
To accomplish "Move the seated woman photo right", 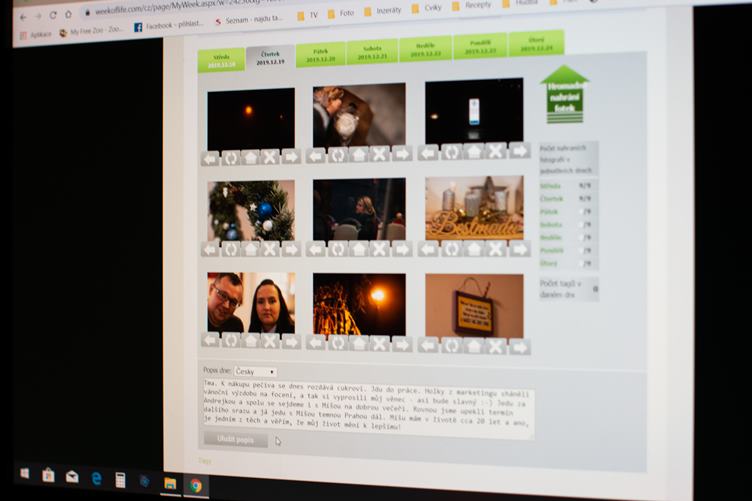I will 402,249.
